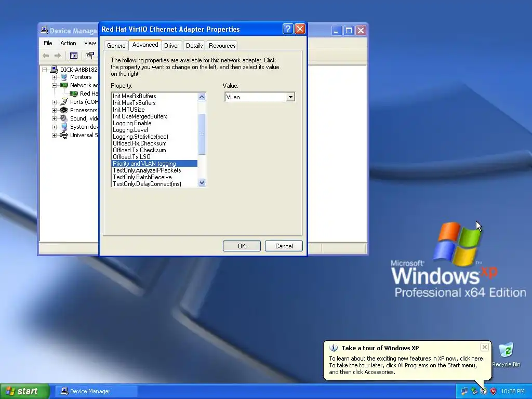Image resolution: width=532 pixels, height=399 pixels.
Task: Open the Start menu
Action: click(x=24, y=391)
